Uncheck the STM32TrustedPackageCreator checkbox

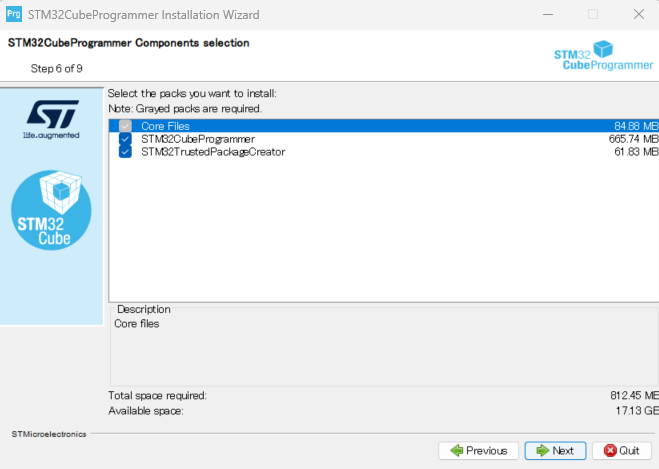(x=125, y=152)
